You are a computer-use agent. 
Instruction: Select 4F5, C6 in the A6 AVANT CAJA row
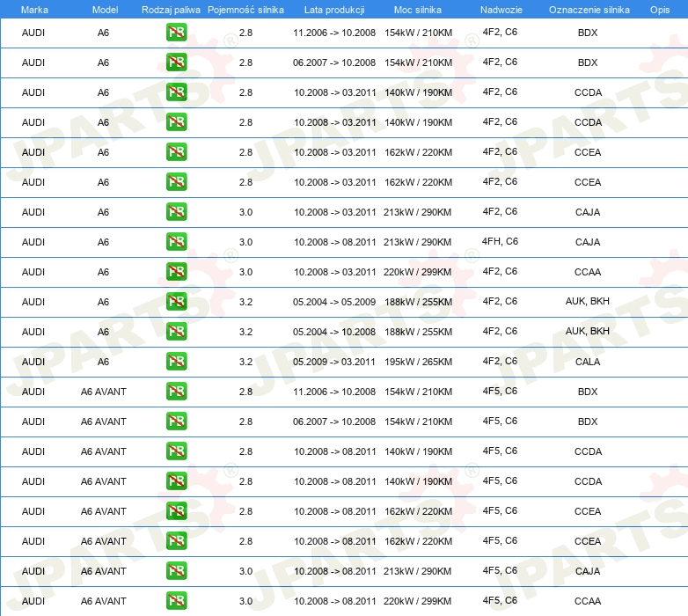click(x=500, y=570)
